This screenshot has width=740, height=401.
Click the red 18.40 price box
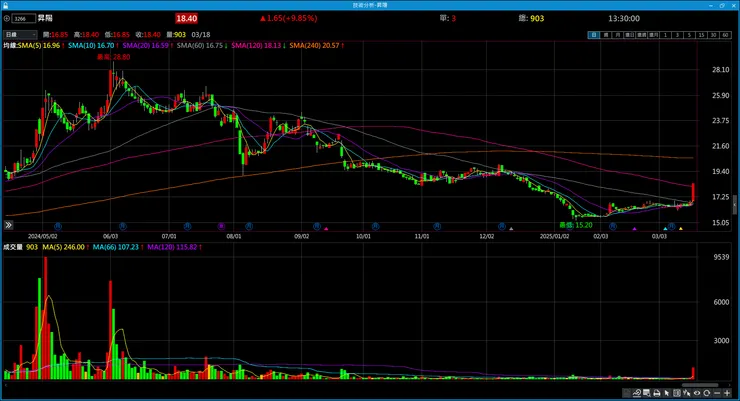[186, 18]
